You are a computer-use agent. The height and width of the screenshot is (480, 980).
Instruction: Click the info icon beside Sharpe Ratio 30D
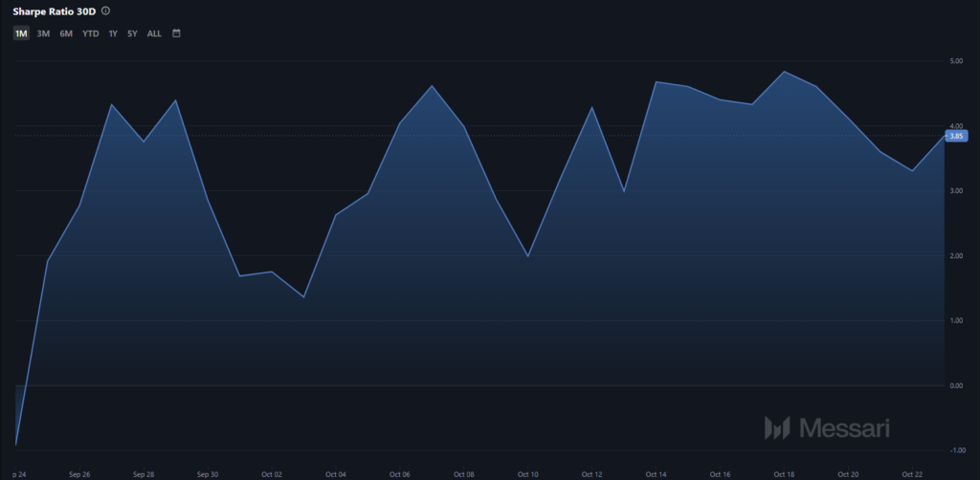[x=105, y=11]
